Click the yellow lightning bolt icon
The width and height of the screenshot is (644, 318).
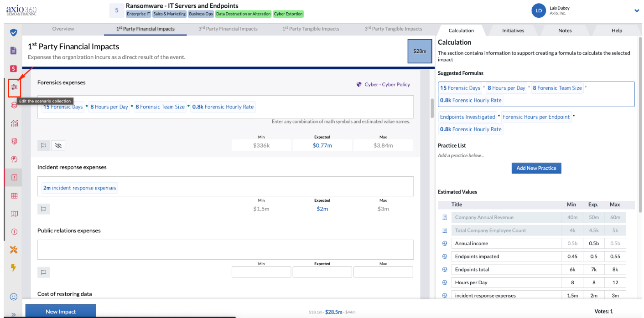[x=14, y=267]
